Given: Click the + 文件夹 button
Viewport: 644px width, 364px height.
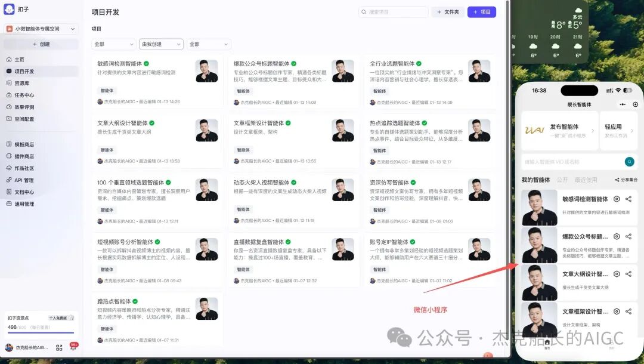Looking at the screenshot, I should [448, 12].
